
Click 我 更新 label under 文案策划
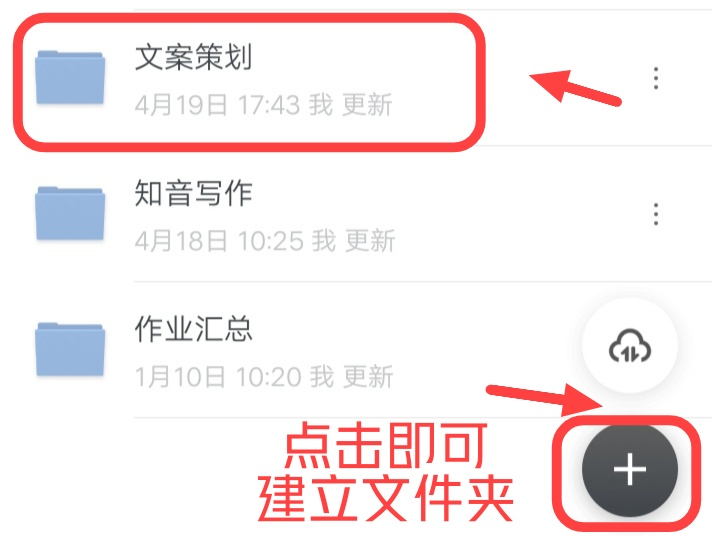351,104
